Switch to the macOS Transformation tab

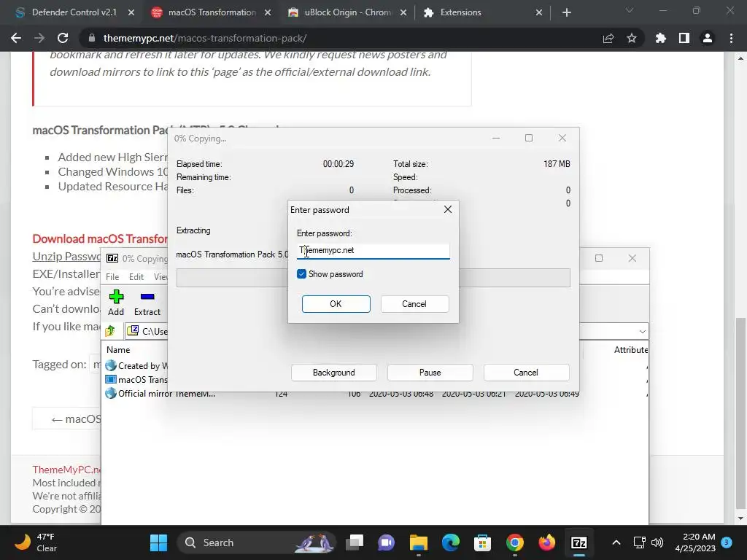click(212, 12)
